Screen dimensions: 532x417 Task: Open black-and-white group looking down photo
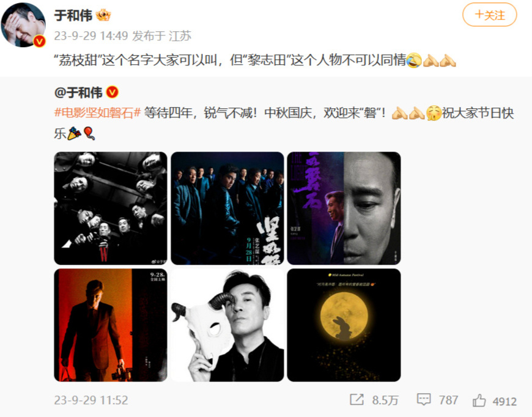coord(111,208)
